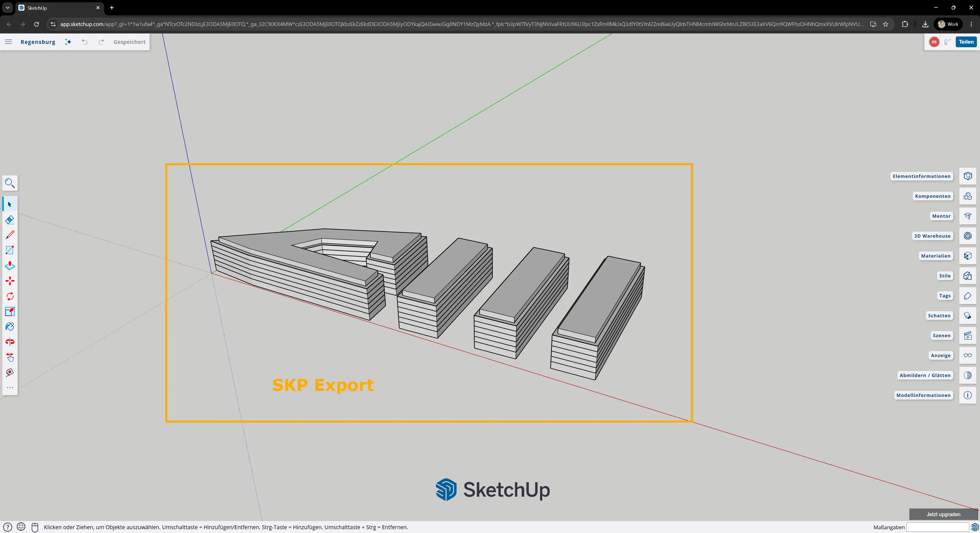
Task: Open a new browser tab
Action: tap(112, 8)
